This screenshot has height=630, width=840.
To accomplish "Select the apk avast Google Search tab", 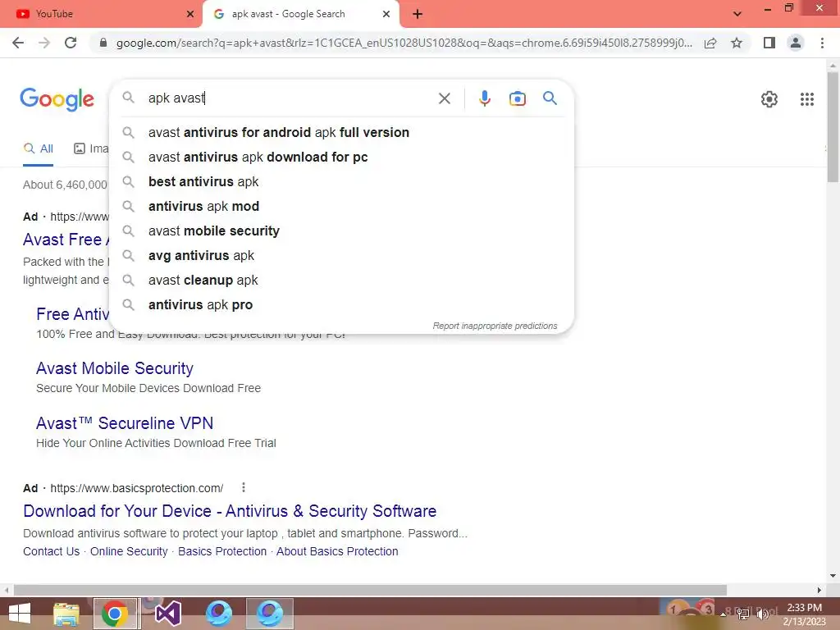I will [x=301, y=14].
